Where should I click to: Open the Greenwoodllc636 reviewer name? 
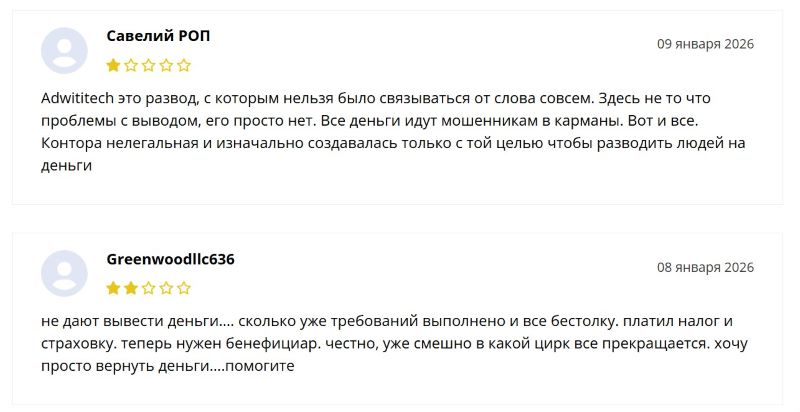[x=170, y=259]
